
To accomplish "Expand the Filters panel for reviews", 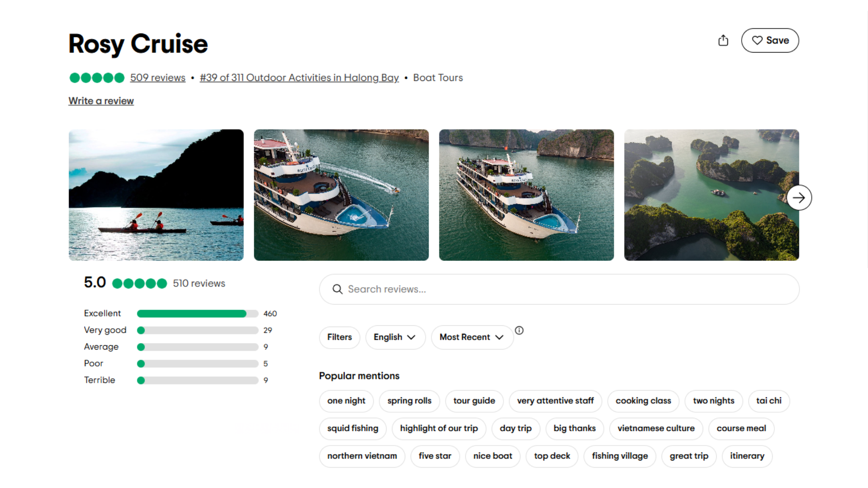I will pyautogui.click(x=339, y=337).
